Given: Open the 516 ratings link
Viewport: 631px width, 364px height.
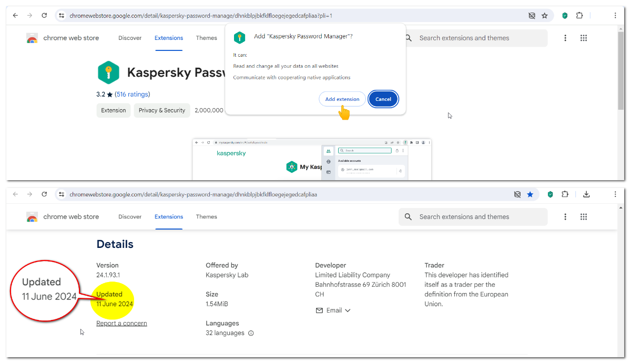Looking at the screenshot, I should (x=133, y=95).
